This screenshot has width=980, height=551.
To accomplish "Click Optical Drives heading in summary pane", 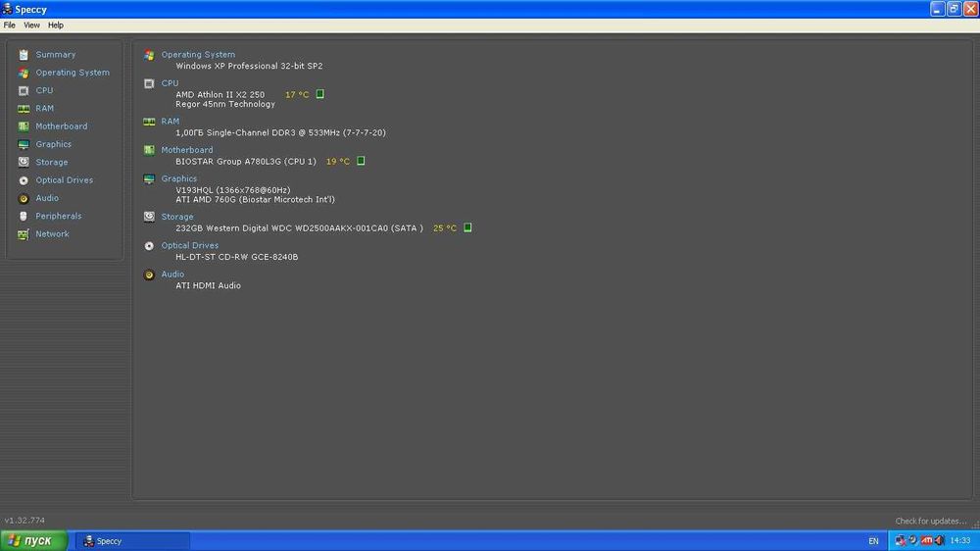I will 190,246.
